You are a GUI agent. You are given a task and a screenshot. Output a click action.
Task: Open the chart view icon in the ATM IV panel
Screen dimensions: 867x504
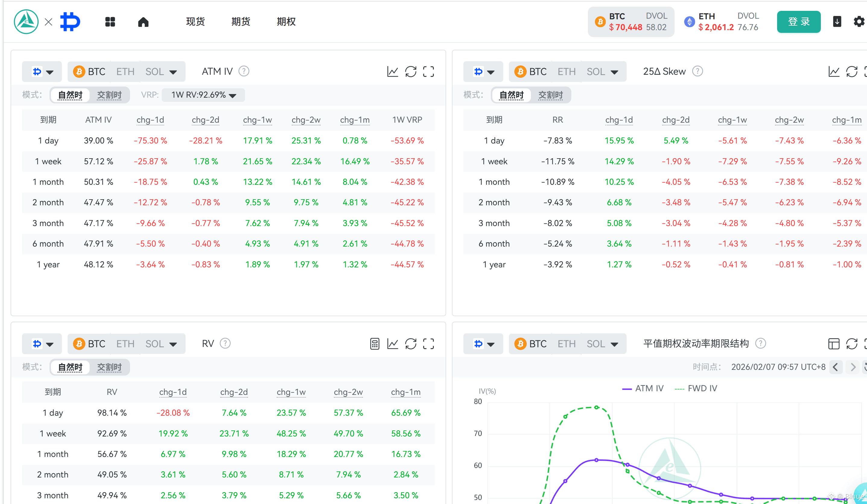click(392, 71)
